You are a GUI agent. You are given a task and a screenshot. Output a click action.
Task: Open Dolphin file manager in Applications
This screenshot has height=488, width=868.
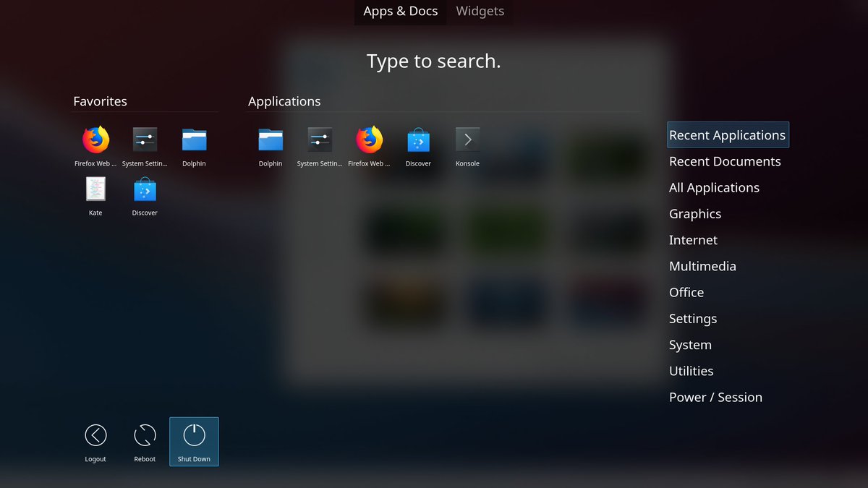[270, 142]
